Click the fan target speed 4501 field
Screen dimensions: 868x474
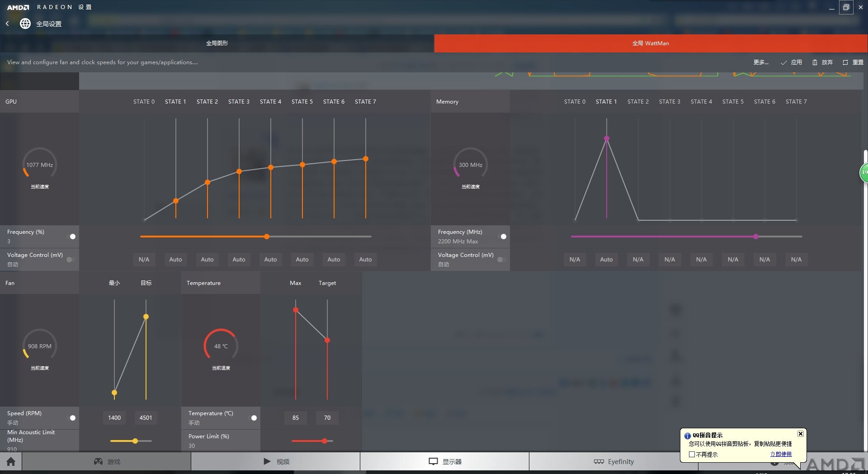point(146,418)
